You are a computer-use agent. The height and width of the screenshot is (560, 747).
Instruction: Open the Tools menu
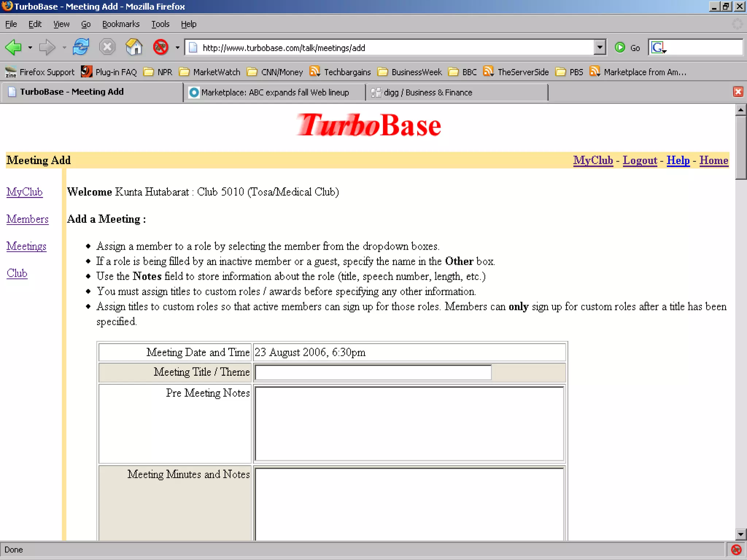[x=160, y=24]
